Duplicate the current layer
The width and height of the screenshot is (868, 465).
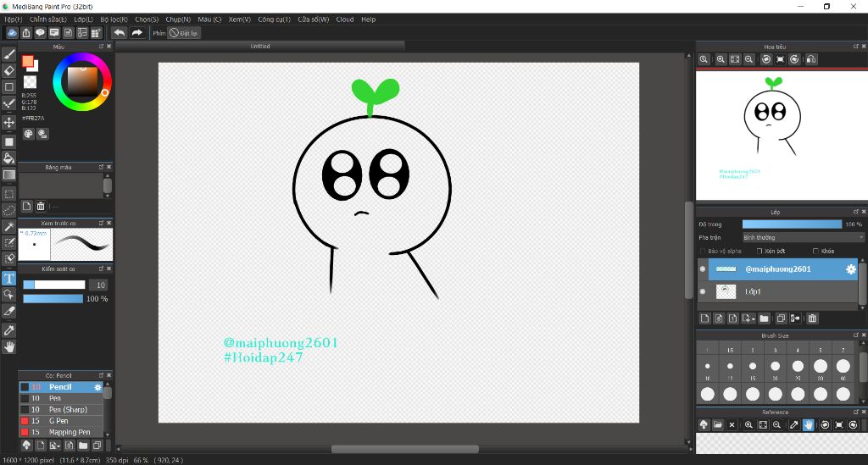click(781, 318)
